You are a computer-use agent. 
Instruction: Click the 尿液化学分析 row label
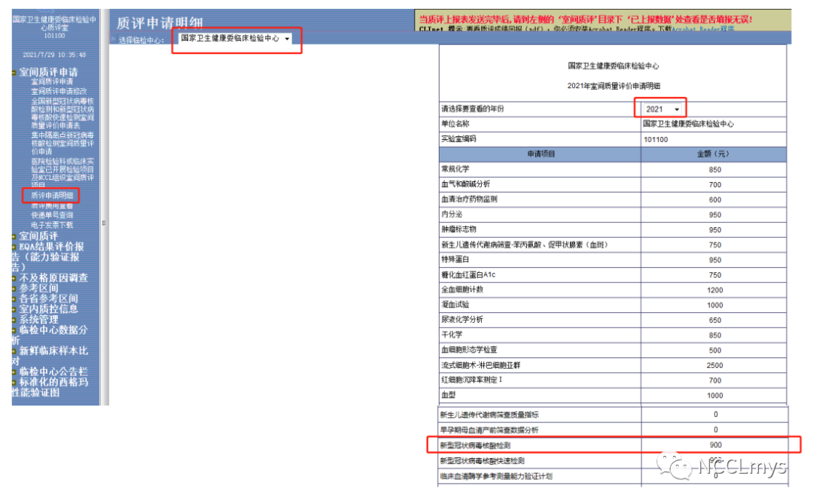(x=462, y=320)
